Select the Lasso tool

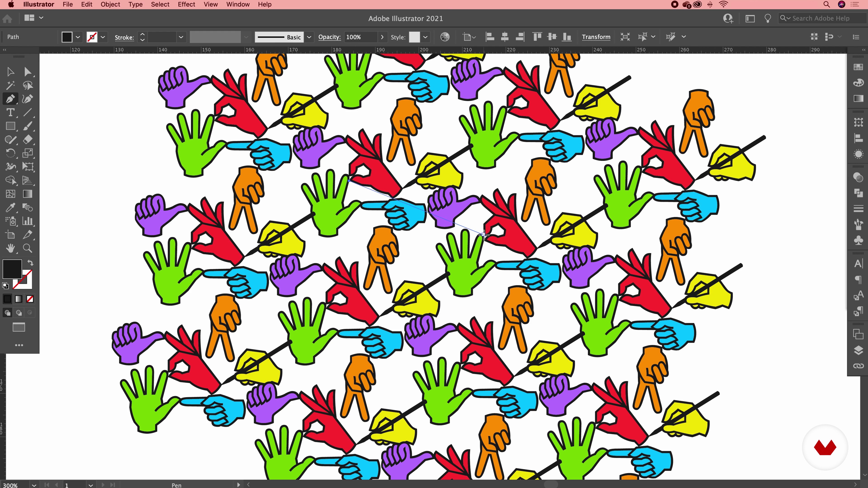pyautogui.click(x=28, y=85)
